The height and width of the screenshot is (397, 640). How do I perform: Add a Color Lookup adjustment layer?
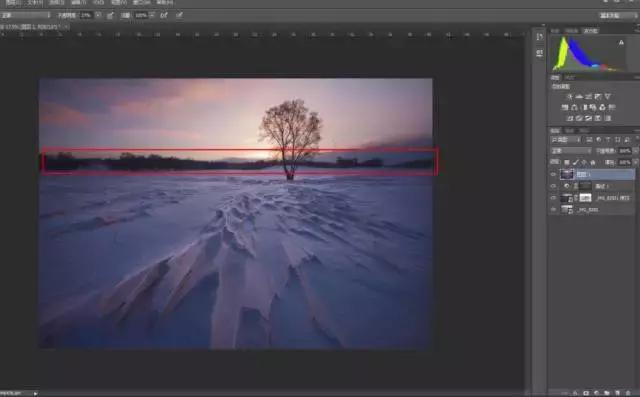click(612, 107)
